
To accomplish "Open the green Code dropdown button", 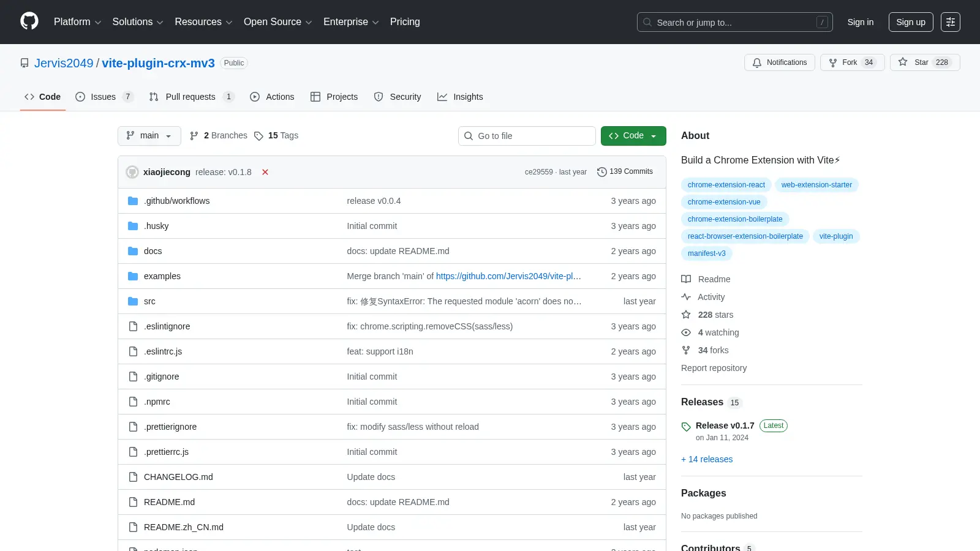I will (x=633, y=136).
